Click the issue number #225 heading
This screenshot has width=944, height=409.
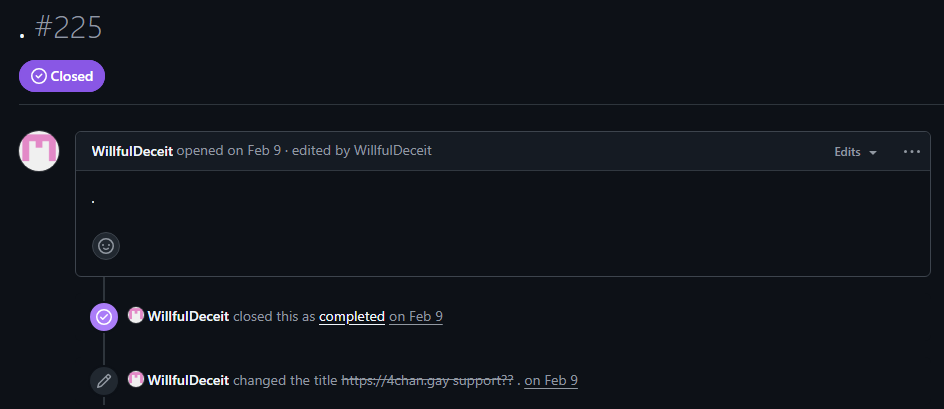tap(69, 28)
